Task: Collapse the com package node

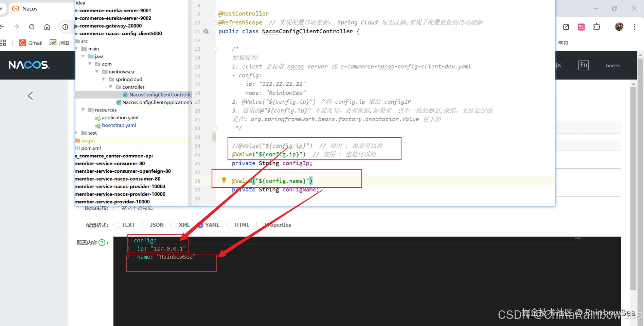Action: point(90,64)
